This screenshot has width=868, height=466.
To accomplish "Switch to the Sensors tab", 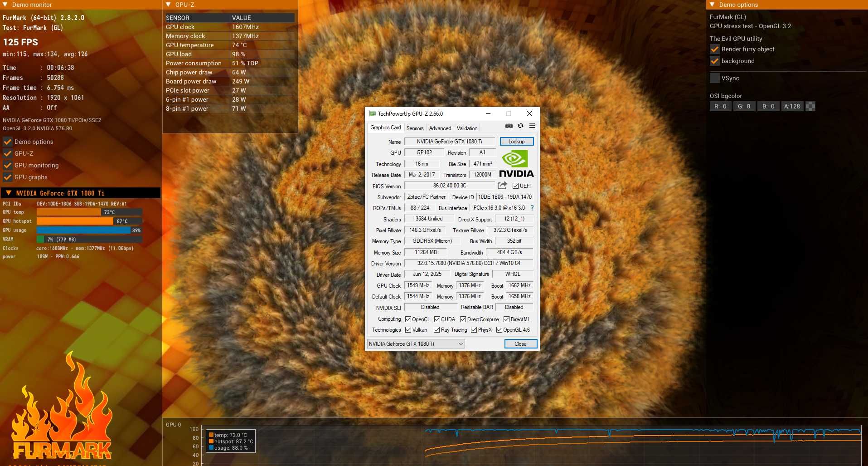I will tap(415, 128).
